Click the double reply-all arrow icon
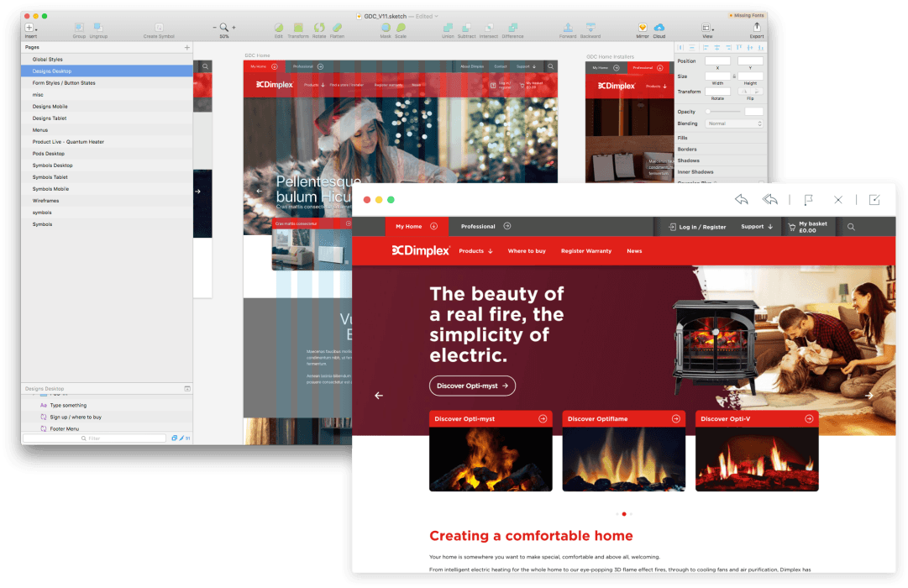The image size is (908, 588). (769, 200)
